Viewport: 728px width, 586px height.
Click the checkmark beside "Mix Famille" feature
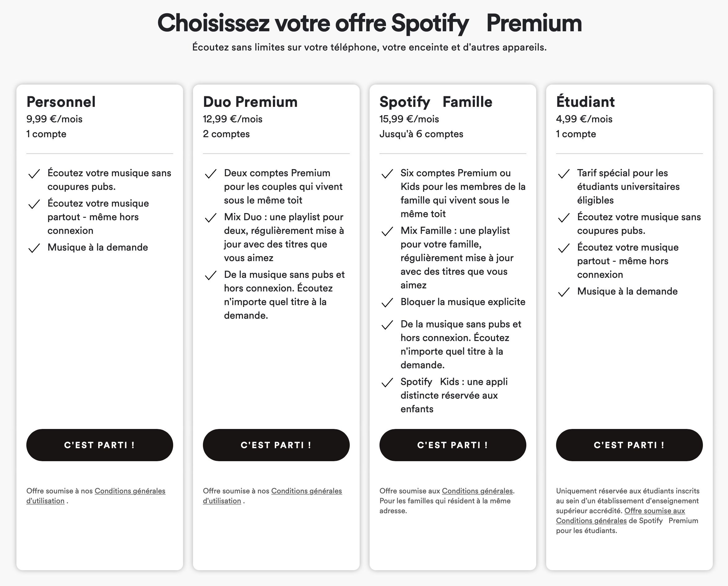click(388, 232)
